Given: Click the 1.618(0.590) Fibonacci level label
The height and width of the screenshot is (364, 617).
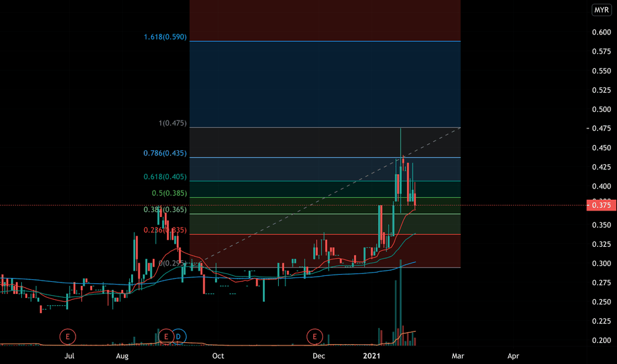Looking at the screenshot, I should tap(166, 37).
